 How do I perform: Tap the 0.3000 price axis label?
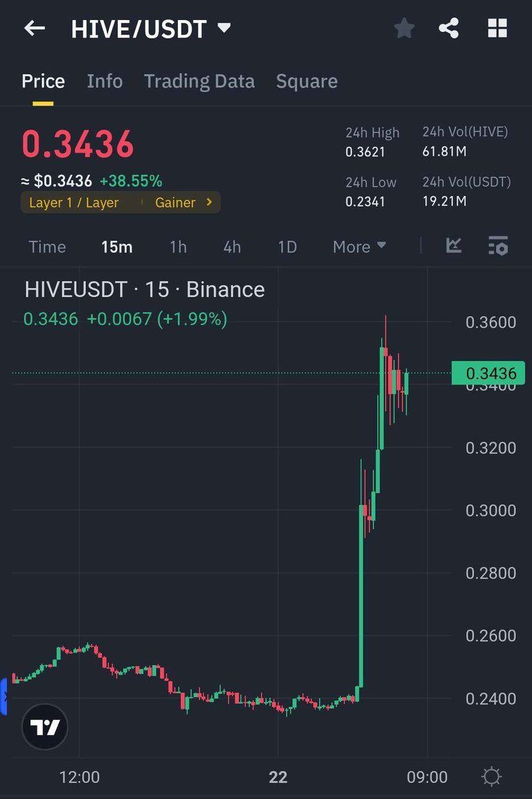[490, 511]
